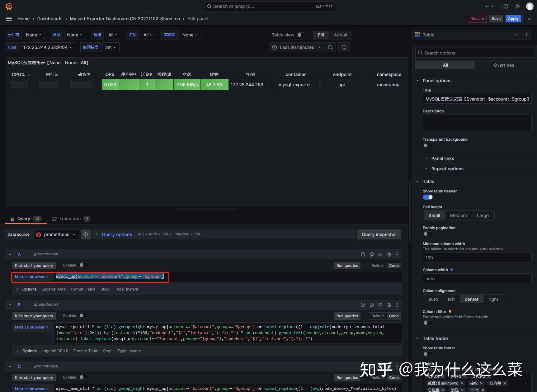Screen dimensions: 537x392
Task: Collapse the top search bar chevron
Action: coord(529,19)
